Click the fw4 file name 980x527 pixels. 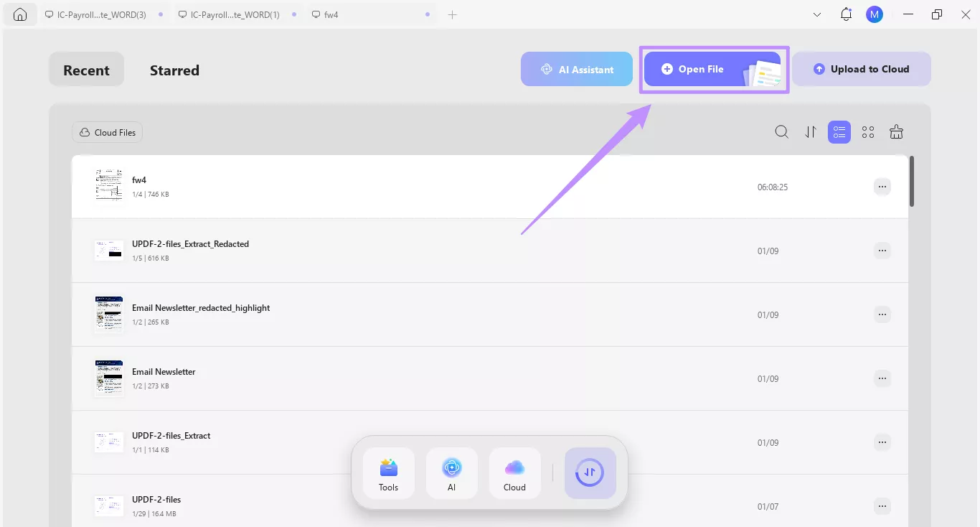[139, 180]
